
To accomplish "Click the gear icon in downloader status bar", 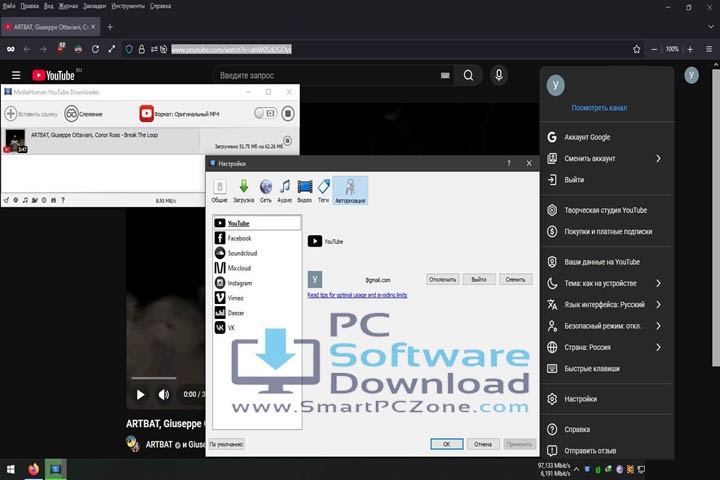I will click(x=16, y=200).
